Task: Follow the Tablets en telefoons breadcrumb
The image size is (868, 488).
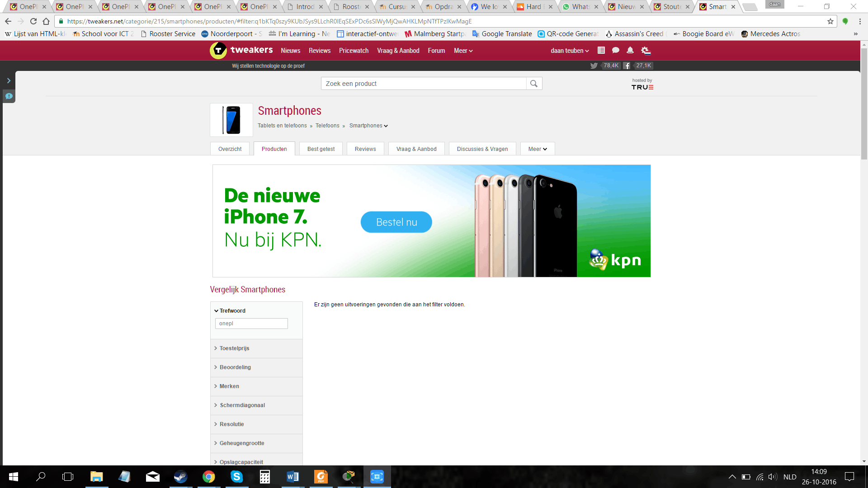Action: pos(282,126)
